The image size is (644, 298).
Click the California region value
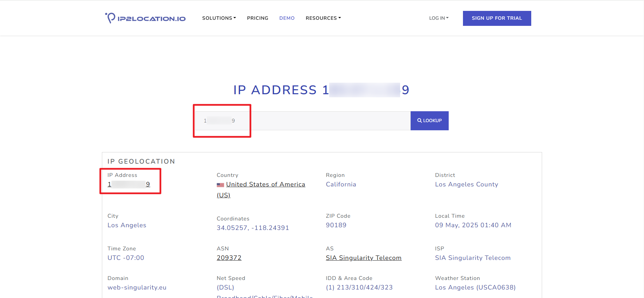point(341,184)
